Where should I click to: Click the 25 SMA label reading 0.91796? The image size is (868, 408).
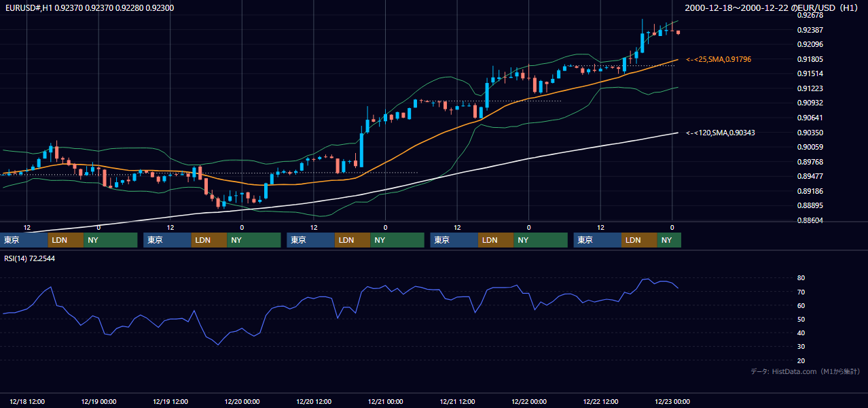tap(719, 60)
